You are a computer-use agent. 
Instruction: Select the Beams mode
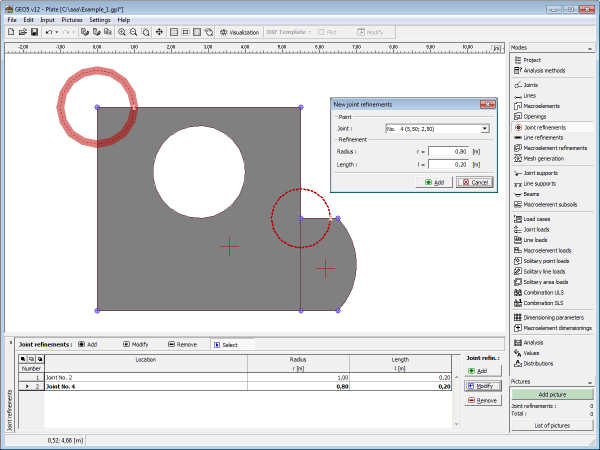pyautogui.click(x=536, y=194)
